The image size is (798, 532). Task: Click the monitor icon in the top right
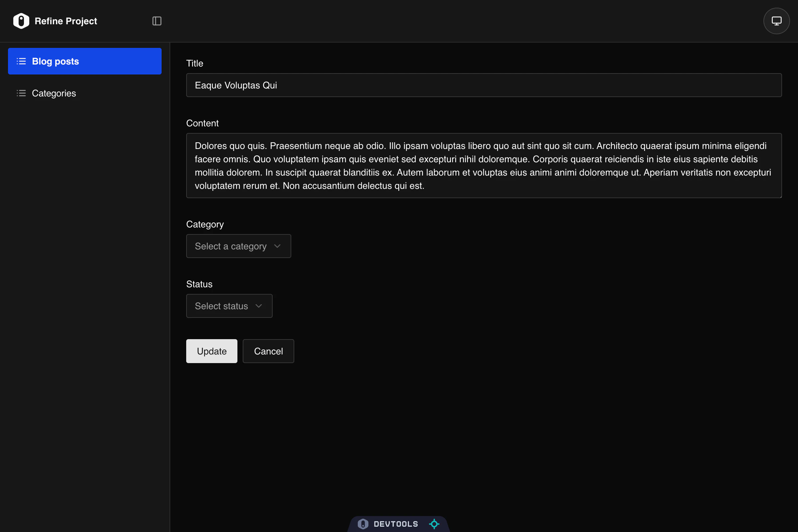point(776,21)
